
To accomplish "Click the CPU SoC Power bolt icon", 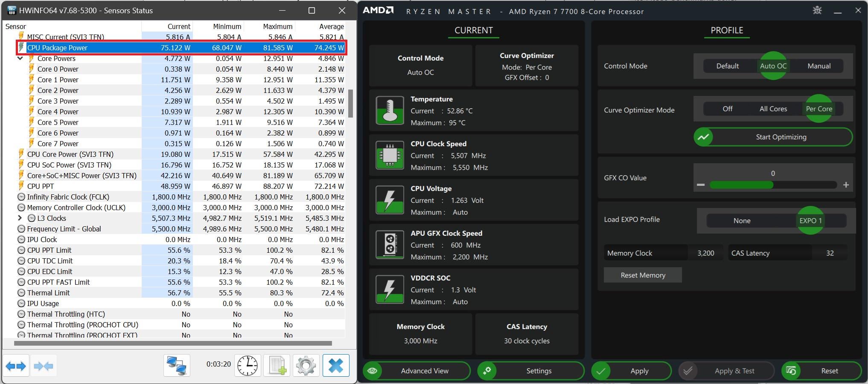I will click(21, 165).
